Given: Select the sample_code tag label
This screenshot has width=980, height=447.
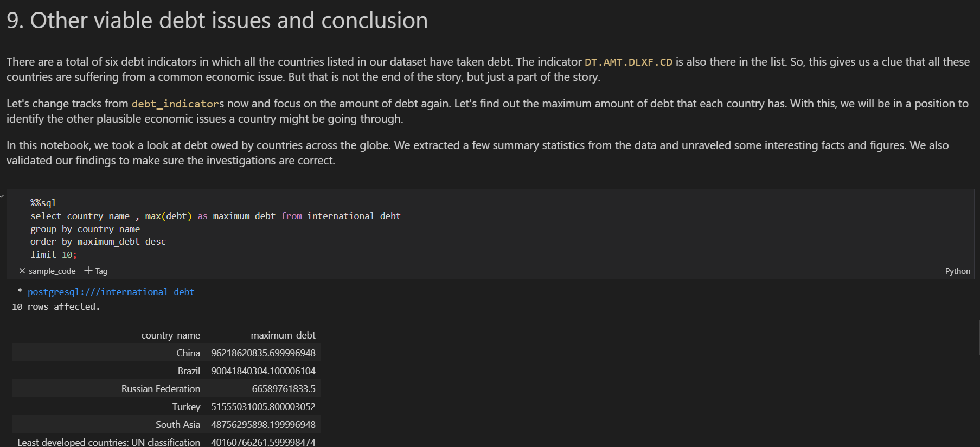Looking at the screenshot, I should [52, 271].
